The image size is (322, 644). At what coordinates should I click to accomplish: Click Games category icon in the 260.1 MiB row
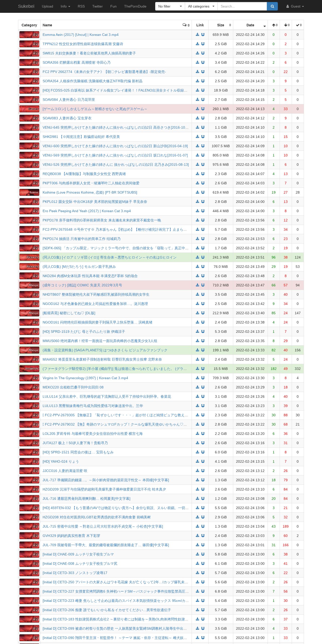(29, 109)
